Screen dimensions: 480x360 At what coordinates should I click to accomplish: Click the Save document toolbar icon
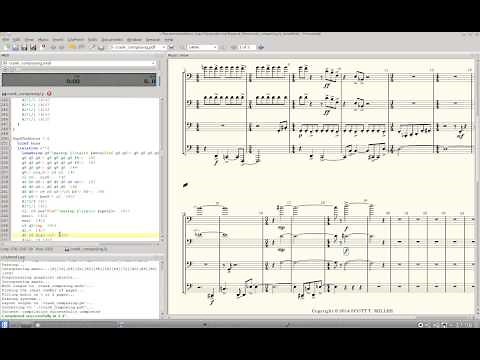(x=24, y=47)
